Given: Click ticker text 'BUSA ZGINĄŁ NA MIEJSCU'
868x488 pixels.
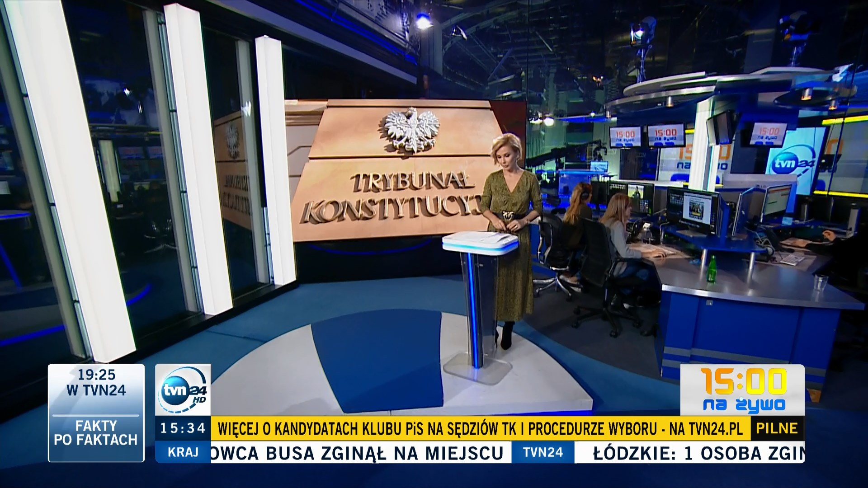Looking at the screenshot, I should coord(384,453).
